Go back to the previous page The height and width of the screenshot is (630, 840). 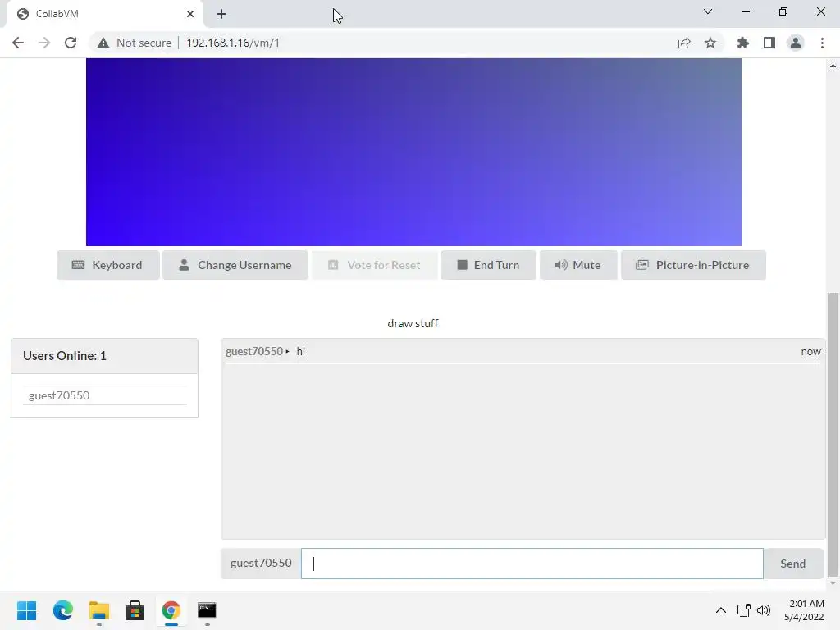tap(18, 43)
